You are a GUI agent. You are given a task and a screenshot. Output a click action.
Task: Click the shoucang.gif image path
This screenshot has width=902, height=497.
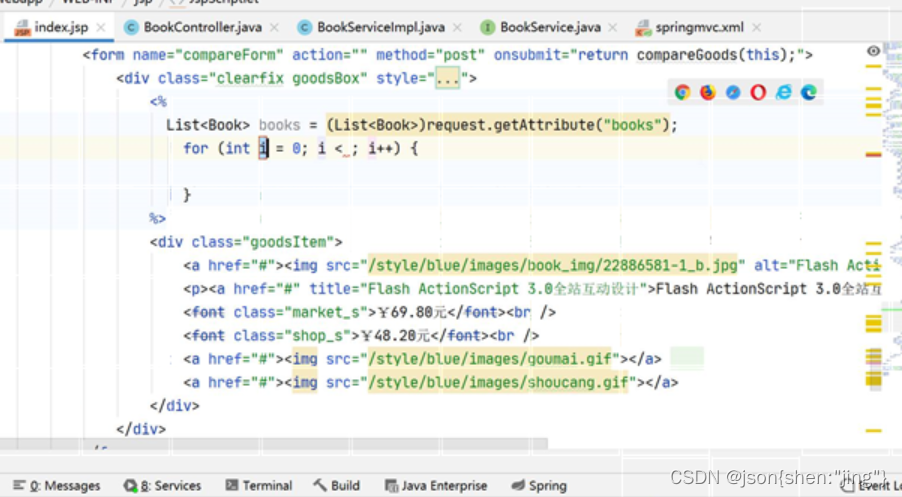498,383
